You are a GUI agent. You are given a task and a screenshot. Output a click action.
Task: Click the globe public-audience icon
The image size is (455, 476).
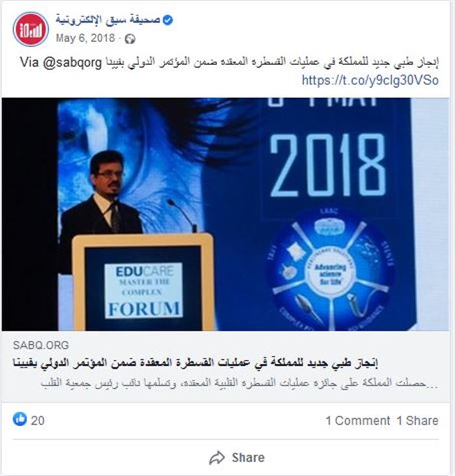point(130,39)
